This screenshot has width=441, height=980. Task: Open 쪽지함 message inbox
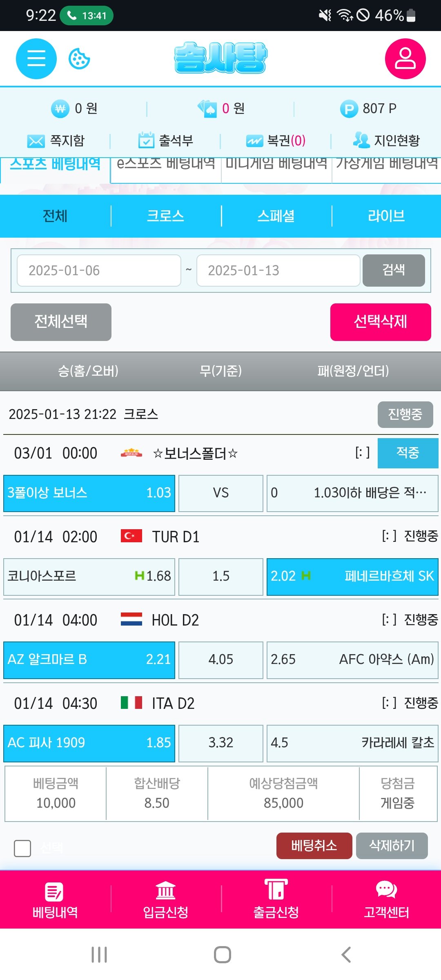click(56, 141)
